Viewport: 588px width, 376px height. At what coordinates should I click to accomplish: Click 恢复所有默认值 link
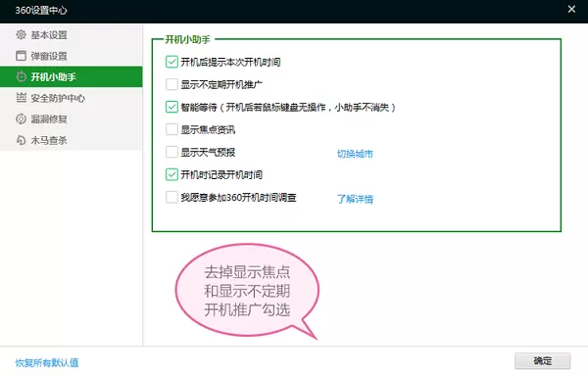(47, 362)
